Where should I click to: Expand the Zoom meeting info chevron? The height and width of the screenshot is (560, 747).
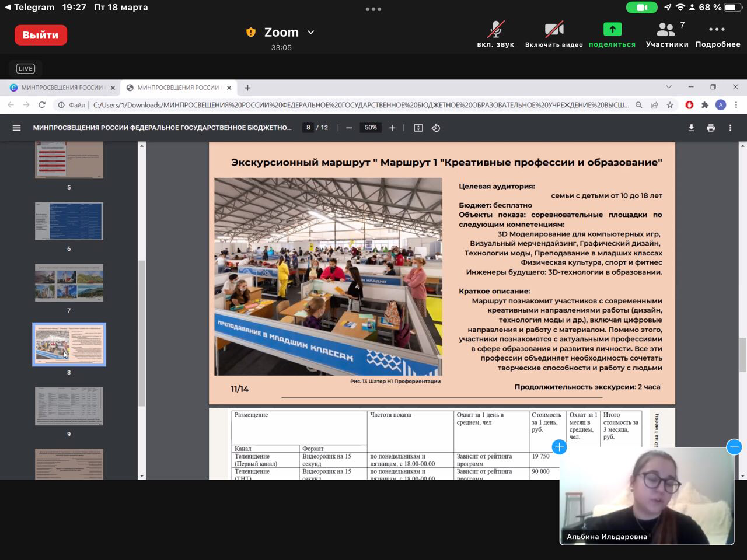pos(311,33)
